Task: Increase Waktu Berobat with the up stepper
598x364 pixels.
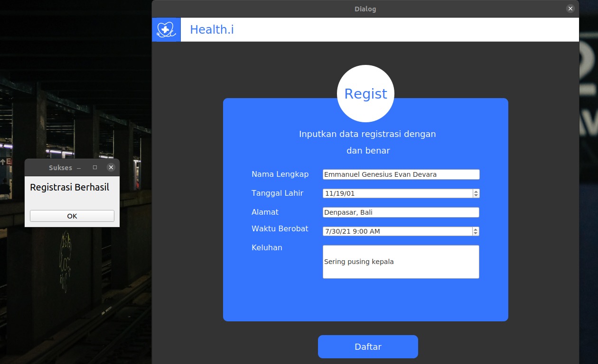Action: pos(475,229)
